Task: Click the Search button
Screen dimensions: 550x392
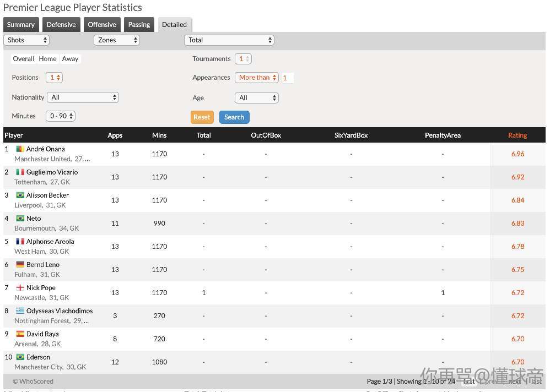Action: (x=234, y=117)
